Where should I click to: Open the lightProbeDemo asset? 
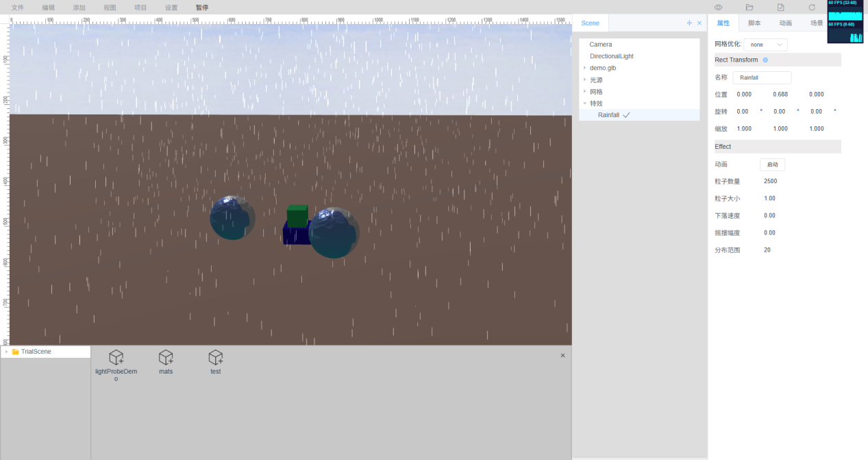click(116, 357)
